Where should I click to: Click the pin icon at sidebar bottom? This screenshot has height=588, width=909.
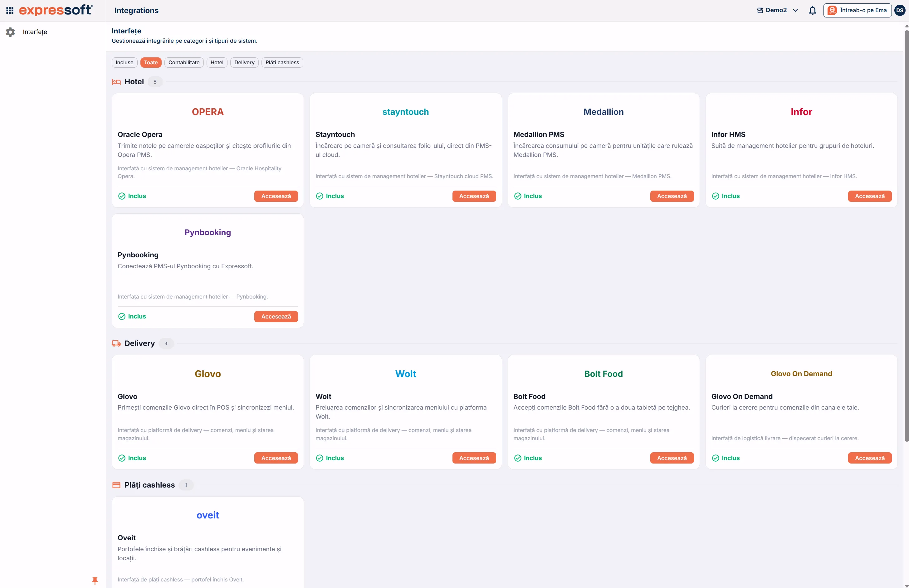95,581
